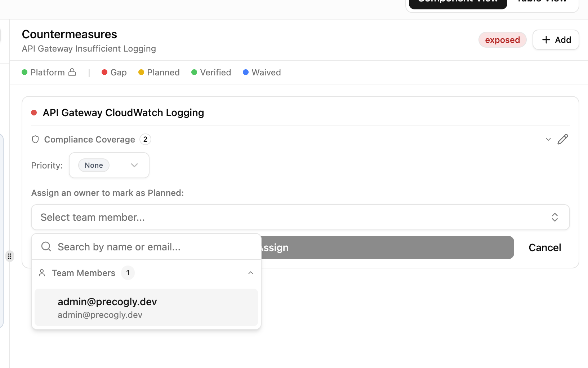The height and width of the screenshot is (368, 588).
Task: Open the Select team member combo box
Action: (300, 217)
